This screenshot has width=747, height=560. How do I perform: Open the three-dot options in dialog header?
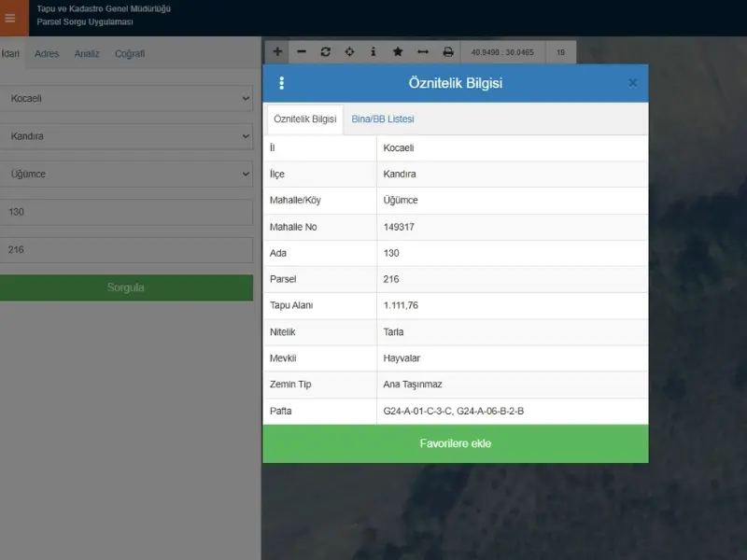pos(282,83)
